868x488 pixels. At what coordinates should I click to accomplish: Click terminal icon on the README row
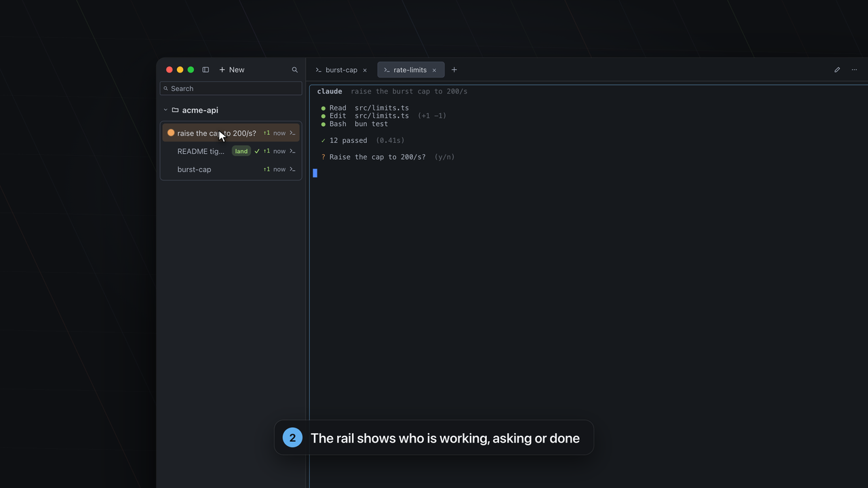tap(292, 151)
